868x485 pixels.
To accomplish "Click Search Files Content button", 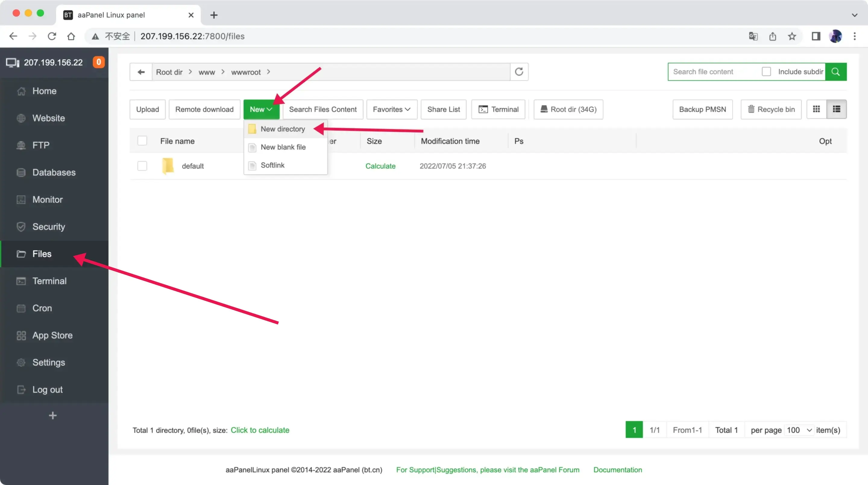I will 322,109.
